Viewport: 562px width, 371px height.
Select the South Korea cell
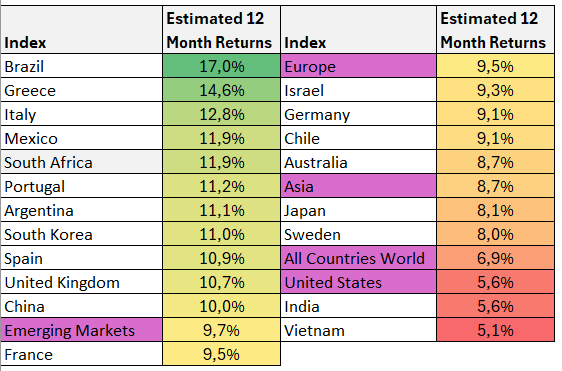82,234
